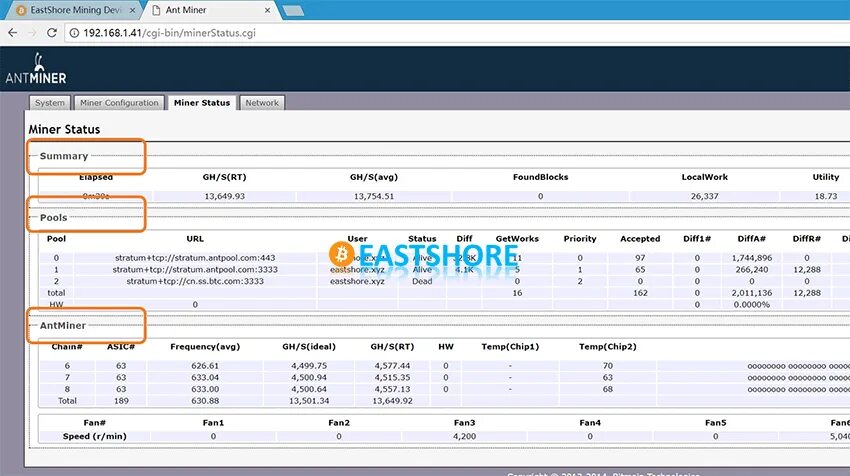Click the FoundBlocks column header
850x476 pixels.
click(x=540, y=177)
